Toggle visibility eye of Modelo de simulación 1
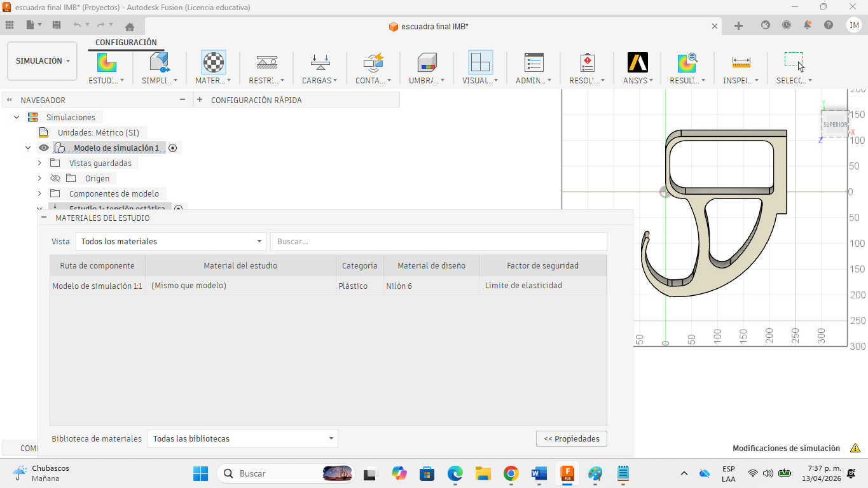868x488 pixels. click(44, 148)
